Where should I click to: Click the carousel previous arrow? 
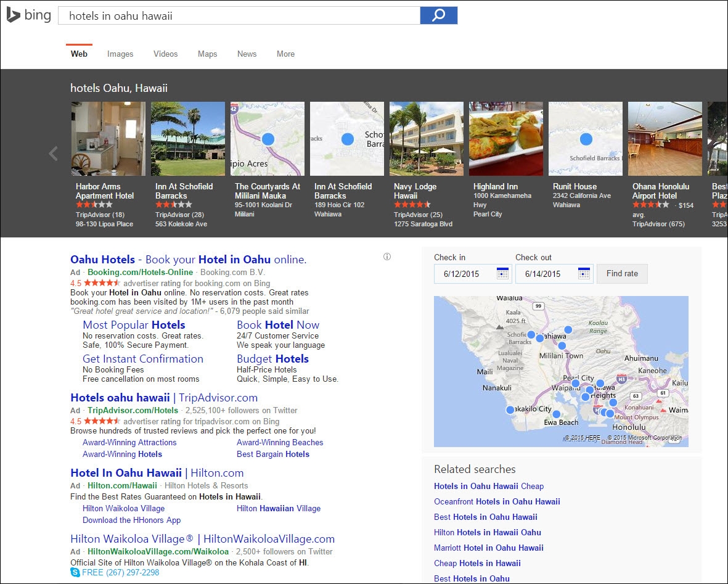pyautogui.click(x=54, y=154)
